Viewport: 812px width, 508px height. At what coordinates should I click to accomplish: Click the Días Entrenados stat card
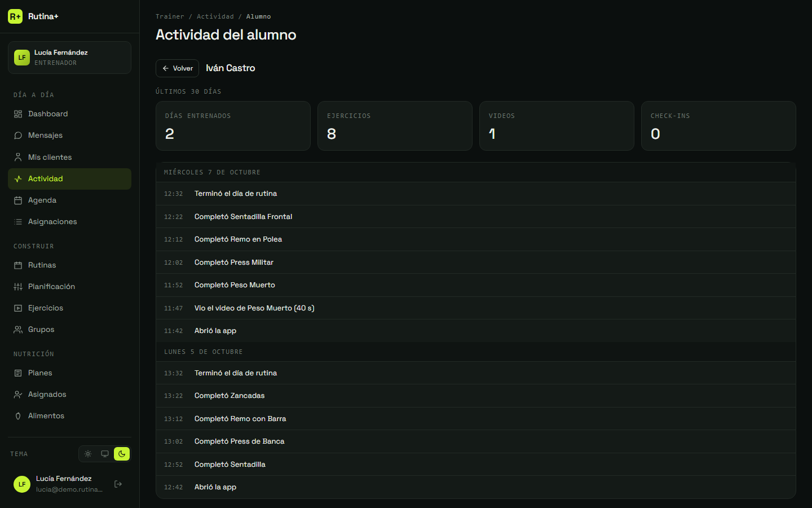point(233,126)
